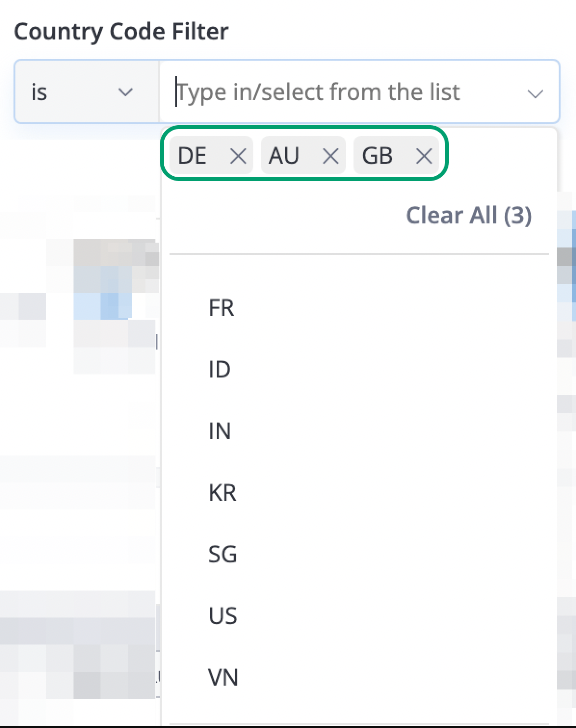Select VN country code option
The width and height of the screenshot is (576, 728).
tap(359, 677)
